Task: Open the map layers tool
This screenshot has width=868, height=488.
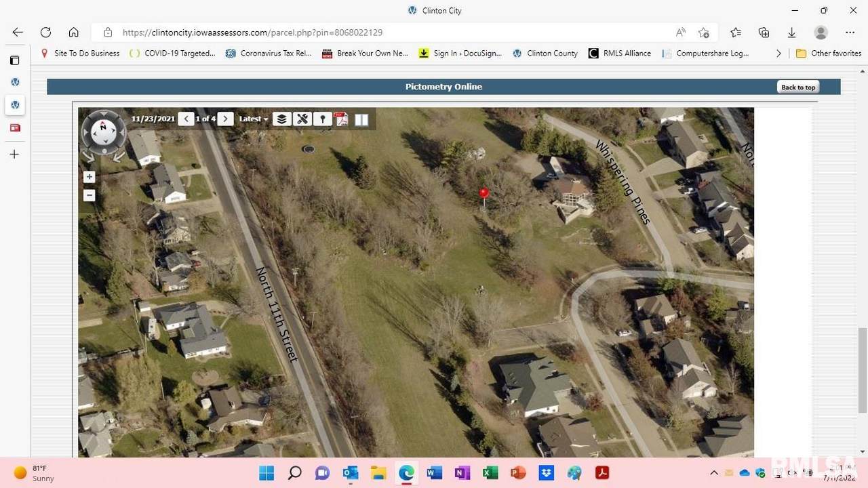Action: 282,119
